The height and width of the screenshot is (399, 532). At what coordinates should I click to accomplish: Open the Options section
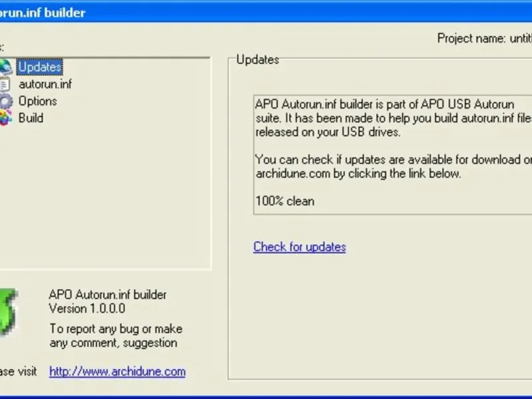tap(38, 101)
